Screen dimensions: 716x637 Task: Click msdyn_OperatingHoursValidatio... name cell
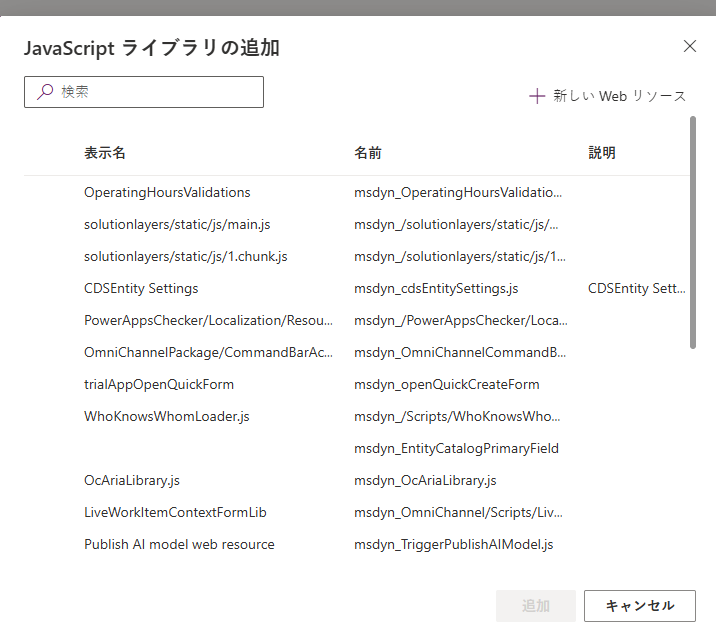458,192
